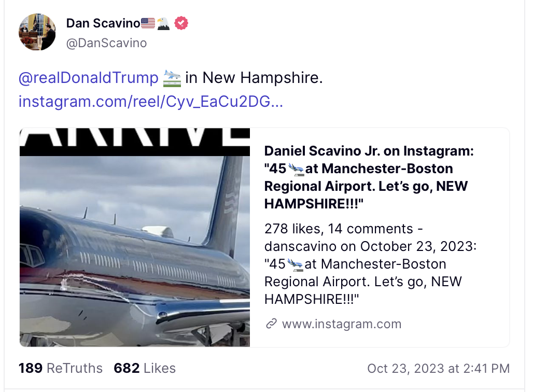Click the 'in New Hampshire.' post text
Screen dimensions: 533x392
click(254, 78)
